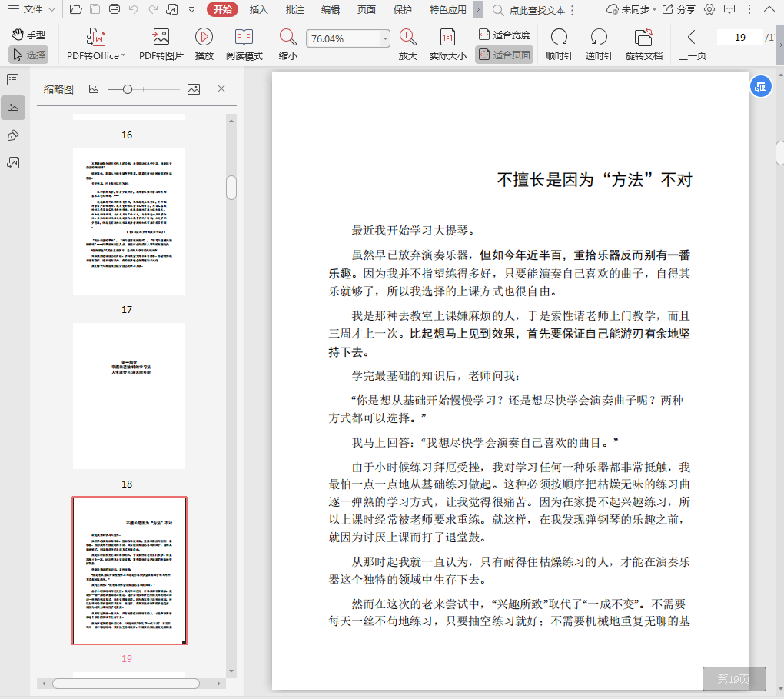Adjust the thumbnail size slider

point(128,89)
